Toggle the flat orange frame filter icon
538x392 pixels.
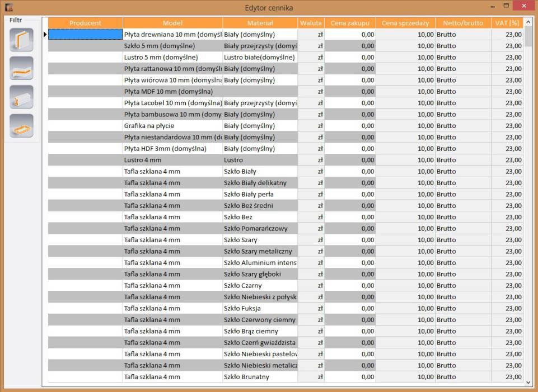tap(21, 126)
